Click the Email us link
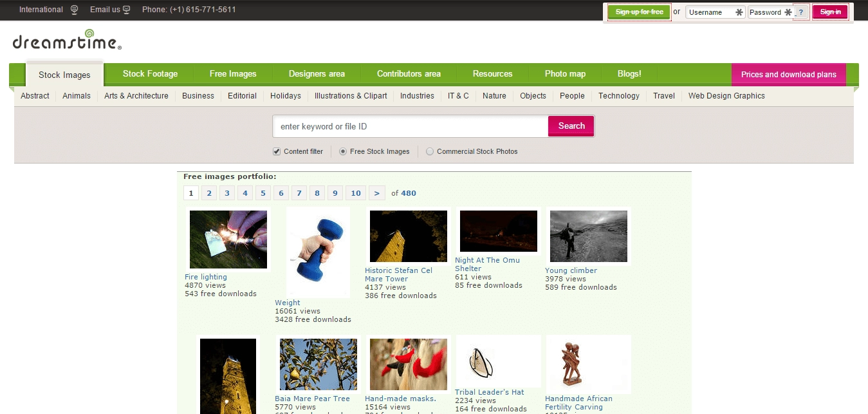Image resolution: width=868 pixels, height=414 pixels. coord(105,10)
